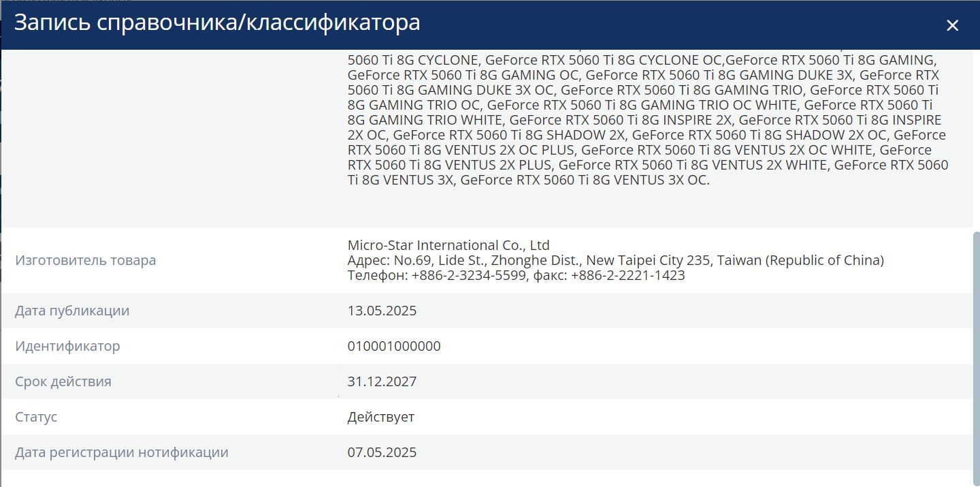Screen dimensions: 980x487
Task: Click the text line beginning 5060 Ti 8G CYCLONE
Action: [641, 60]
